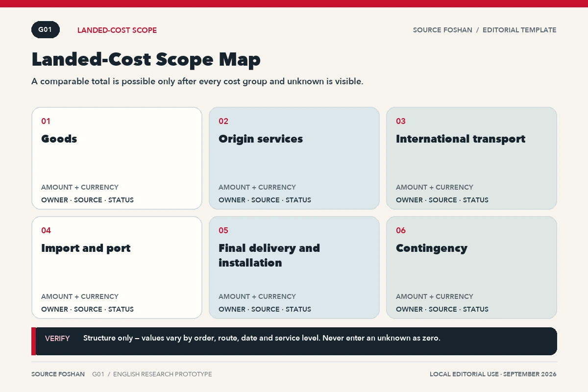Viewport: 588px width, 392px height.
Task: Click AMOUNT + CURRENCY in the Goods card
Action: [x=80, y=187]
